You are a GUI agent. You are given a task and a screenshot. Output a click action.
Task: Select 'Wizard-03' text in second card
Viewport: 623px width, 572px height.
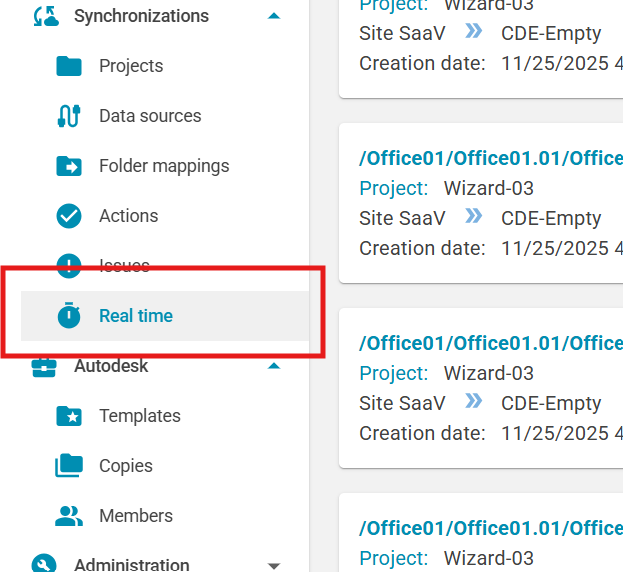point(489,188)
